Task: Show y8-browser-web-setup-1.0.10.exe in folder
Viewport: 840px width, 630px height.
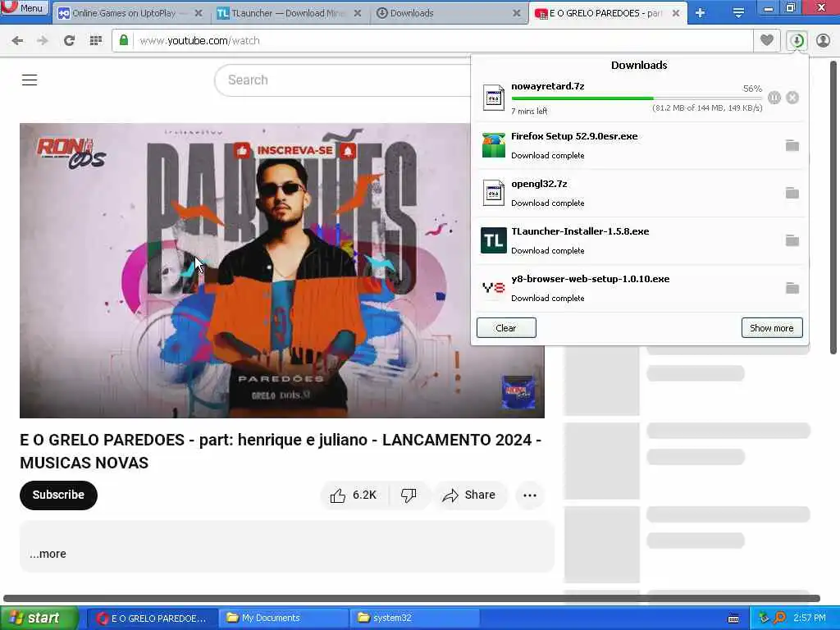Action: [792, 288]
